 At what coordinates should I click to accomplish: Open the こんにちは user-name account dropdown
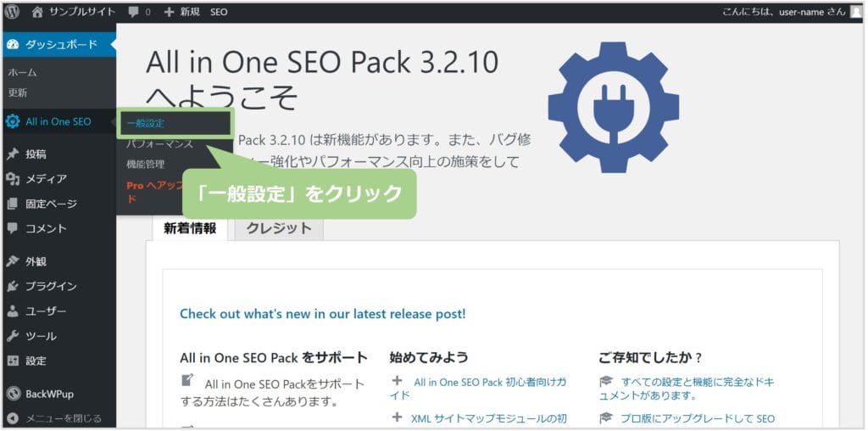784,12
